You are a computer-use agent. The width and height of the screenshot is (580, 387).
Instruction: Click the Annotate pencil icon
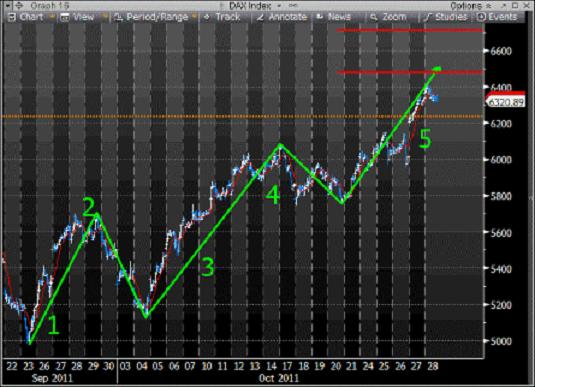260,17
